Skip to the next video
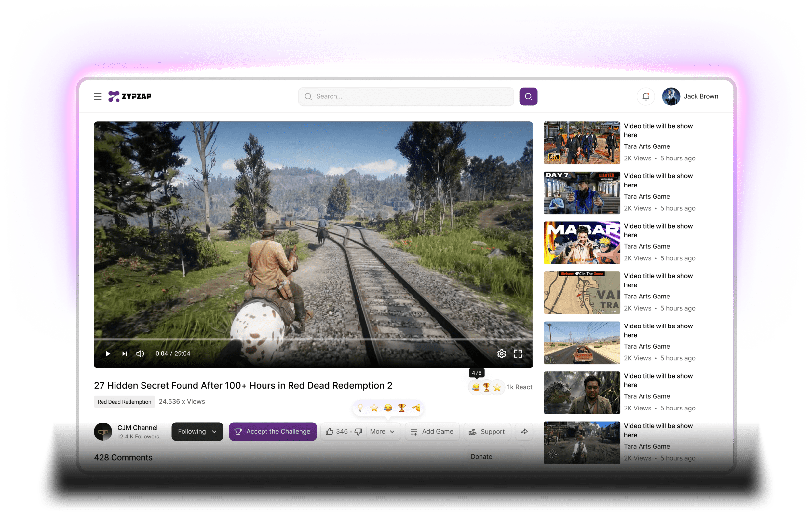This screenshot has height=513, width=812. pos(124,354)
